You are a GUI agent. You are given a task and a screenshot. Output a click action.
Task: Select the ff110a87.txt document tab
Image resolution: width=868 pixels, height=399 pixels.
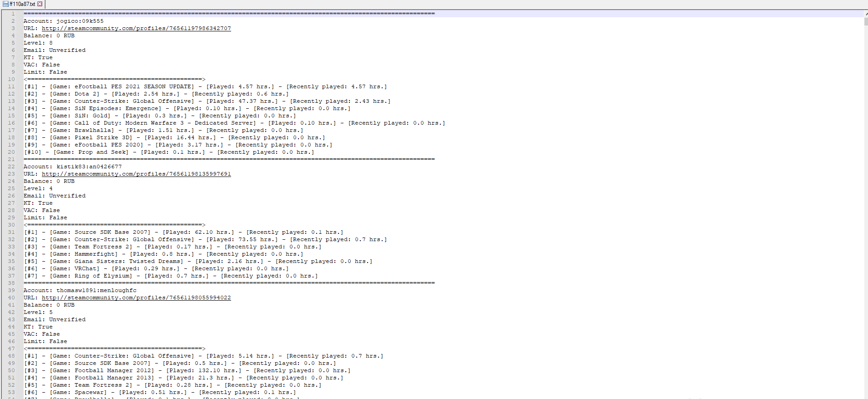[x=22, y=4]
